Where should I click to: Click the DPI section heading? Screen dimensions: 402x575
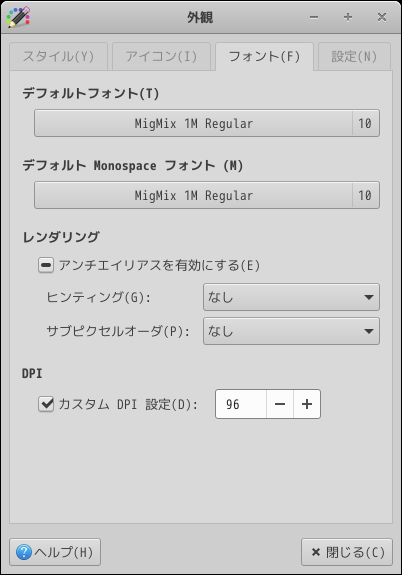click(x=32, y=374)
